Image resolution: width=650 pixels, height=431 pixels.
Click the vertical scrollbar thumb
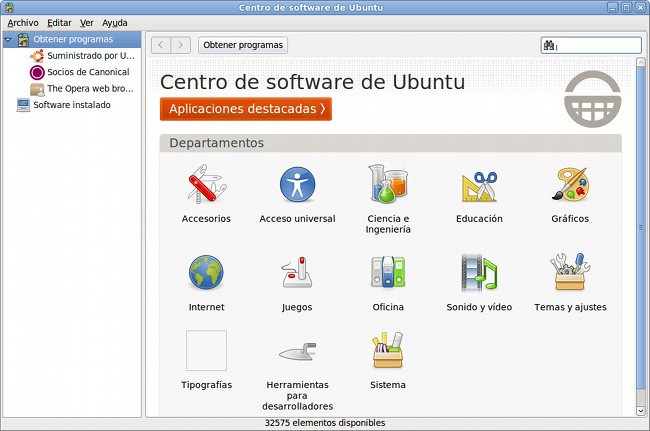pyautogui.click(x=640, y=228)
